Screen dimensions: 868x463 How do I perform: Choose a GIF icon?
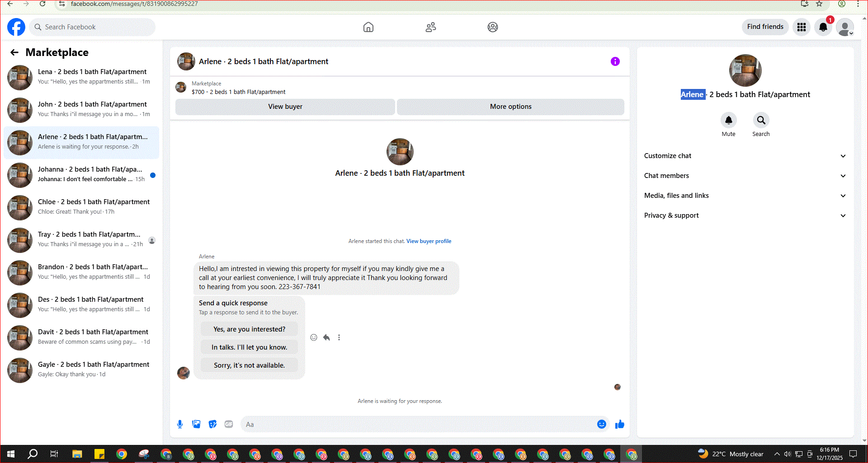coord(229,424)
